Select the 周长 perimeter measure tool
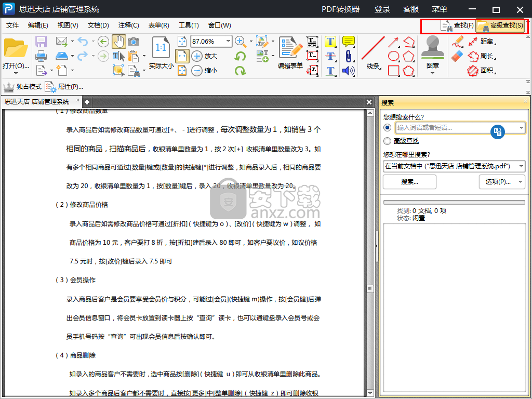Viewport: 532px width, 399px height. (x=482, y=56)
